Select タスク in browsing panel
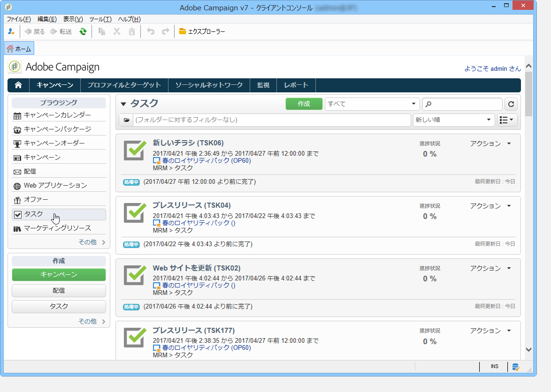Image resolution: width=551 pixels, height=392 pixels. point(59,214)
